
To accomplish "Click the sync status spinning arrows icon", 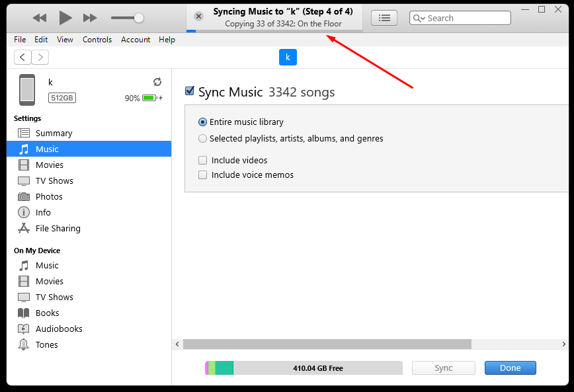I will click(157, 82).
